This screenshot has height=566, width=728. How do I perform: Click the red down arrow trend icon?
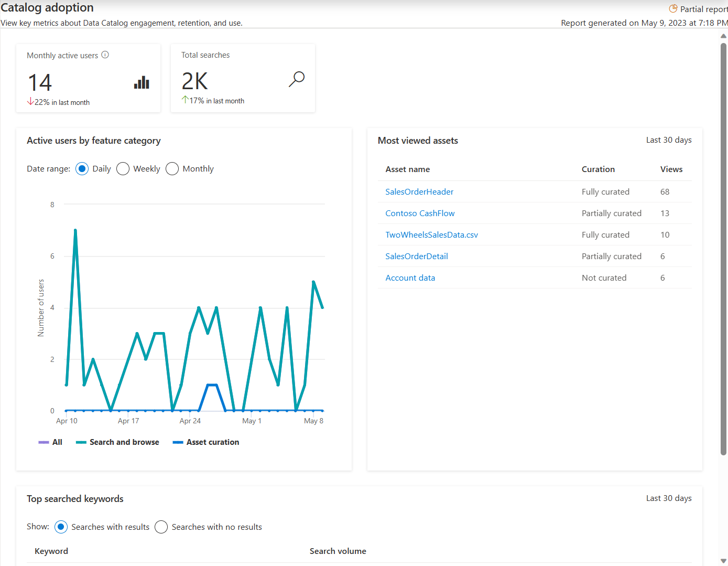click(x=30, y=101)
